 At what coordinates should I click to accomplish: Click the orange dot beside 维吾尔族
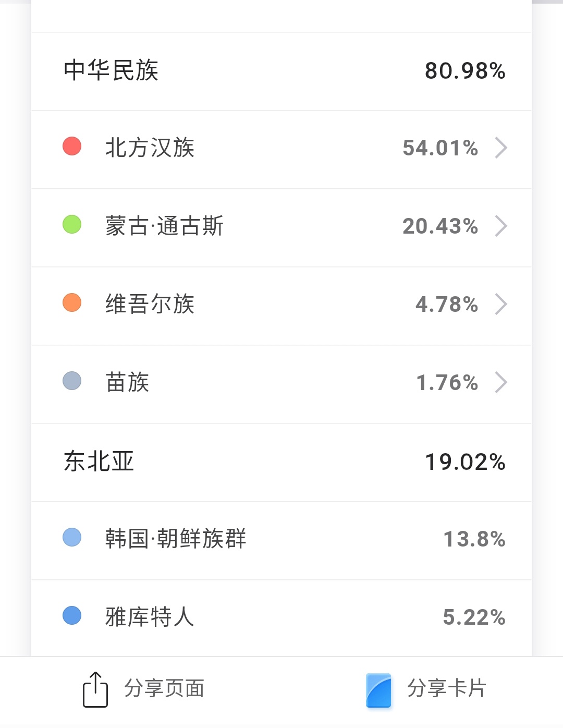pyautogui.click(x=72, y=303)
